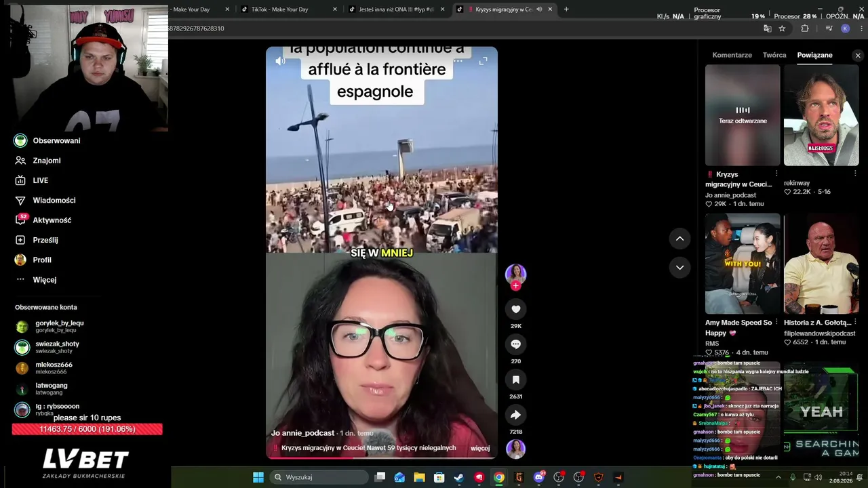Switch to the 'Jesteś inna niż ONA' browser tab
This screenshot has width=868, height=488.
click(396, 9)
